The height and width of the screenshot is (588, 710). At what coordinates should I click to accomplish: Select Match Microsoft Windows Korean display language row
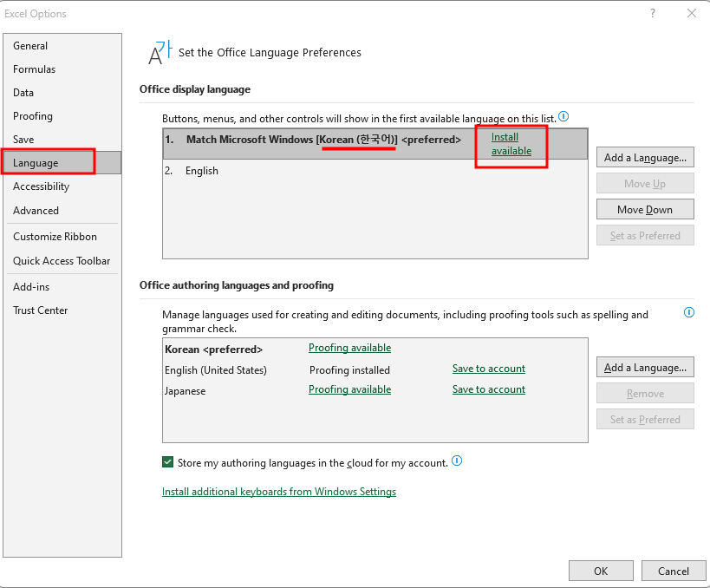375,144
